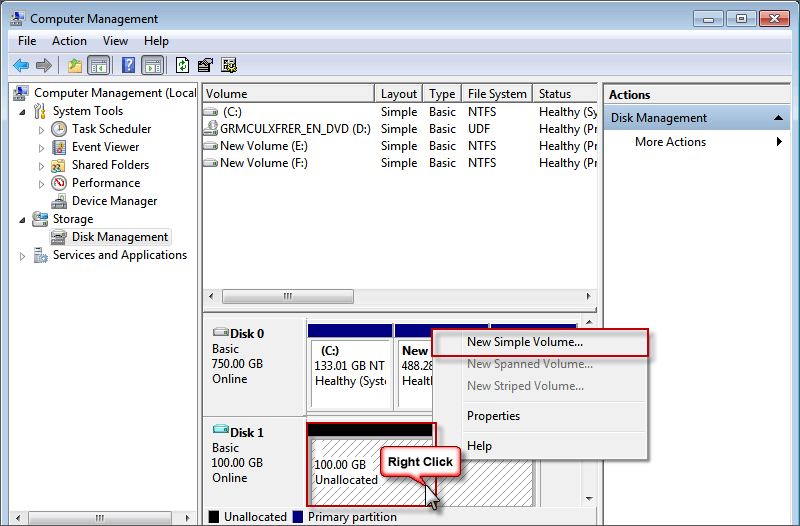Expand the Performance node
The width and height of the screenshot is (800, 526).
click(41, 184)
